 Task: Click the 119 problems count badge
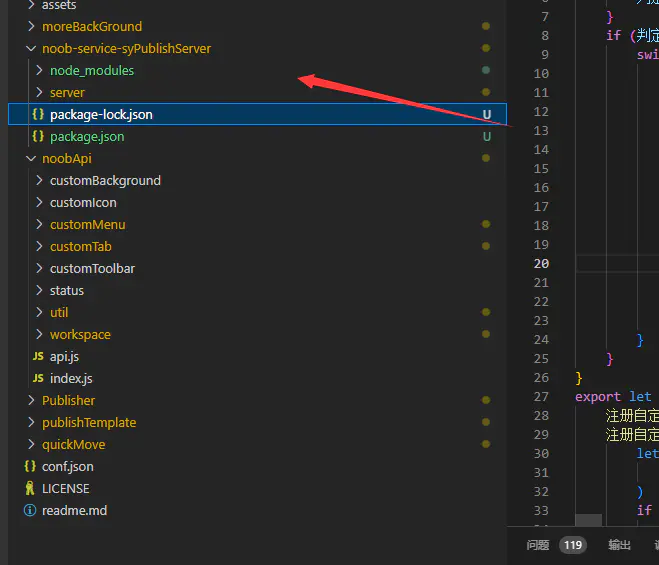click(x=573, y=545)
